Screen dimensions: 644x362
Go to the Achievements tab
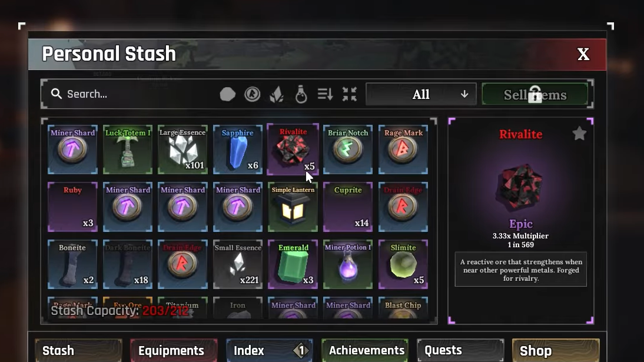365,350
